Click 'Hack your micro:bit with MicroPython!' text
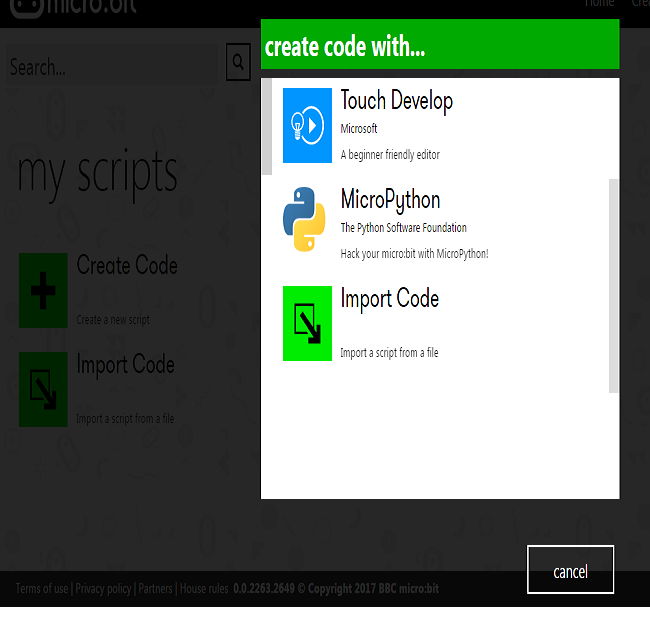This screenshot has height=623, width=650. pyautogui.click(x=414, y=254)
